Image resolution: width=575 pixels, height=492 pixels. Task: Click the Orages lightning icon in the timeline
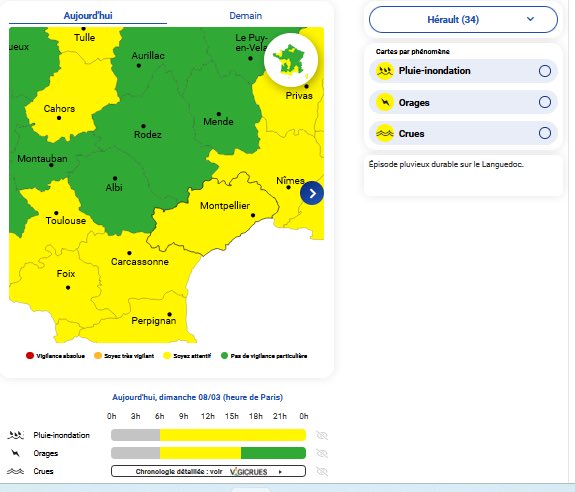[x=15, y=453]
